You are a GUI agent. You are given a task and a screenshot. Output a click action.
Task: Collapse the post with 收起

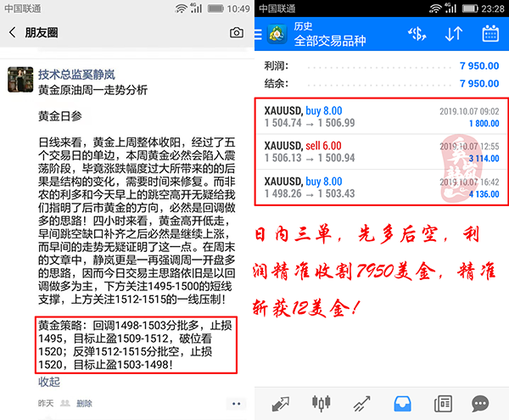(x=49, y=382)
